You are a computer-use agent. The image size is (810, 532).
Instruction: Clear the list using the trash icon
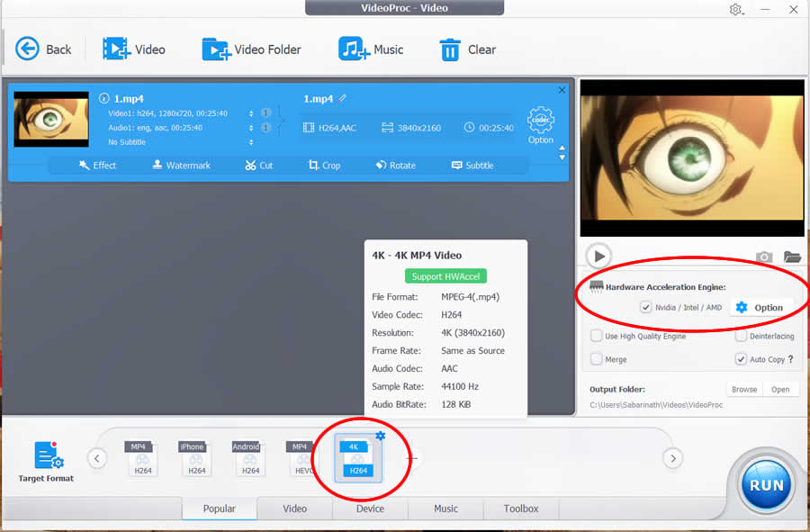pyautogui.click(x=450, y=50)
